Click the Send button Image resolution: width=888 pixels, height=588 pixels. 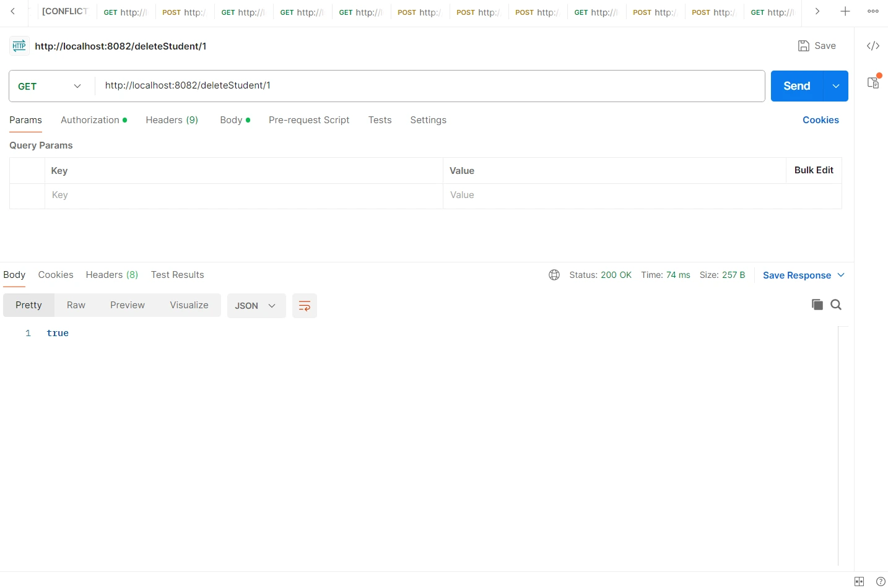(796, 86)
